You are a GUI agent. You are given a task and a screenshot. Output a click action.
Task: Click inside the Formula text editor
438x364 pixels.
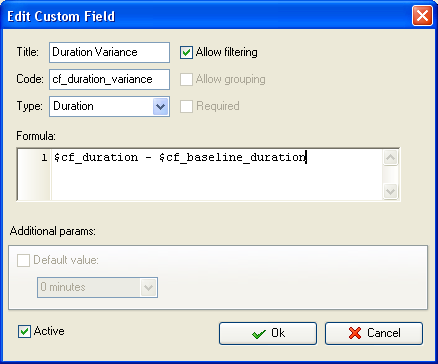[217, 174]
